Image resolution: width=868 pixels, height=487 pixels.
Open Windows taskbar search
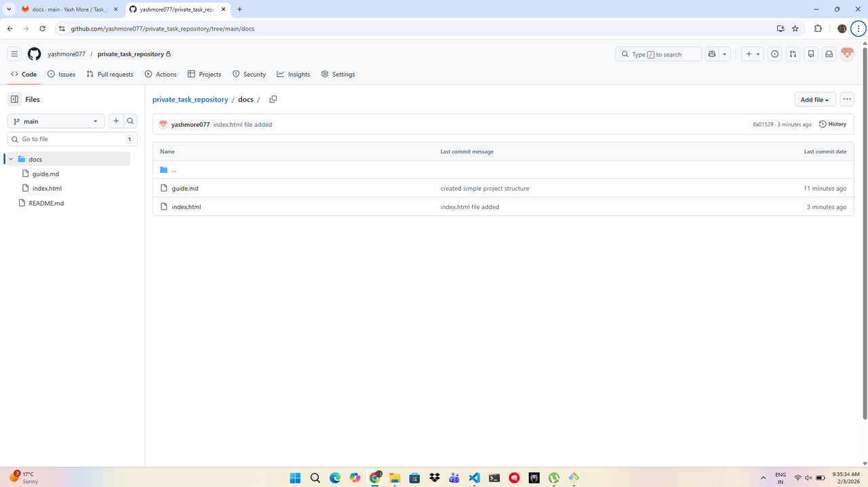tap(315, 478)
